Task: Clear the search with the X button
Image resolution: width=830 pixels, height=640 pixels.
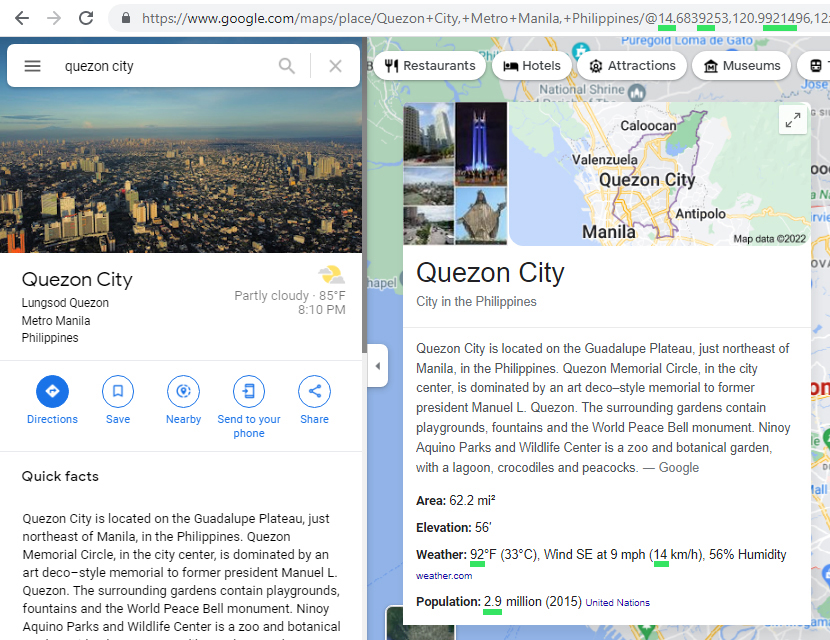Action: click(x=336, y=65)
